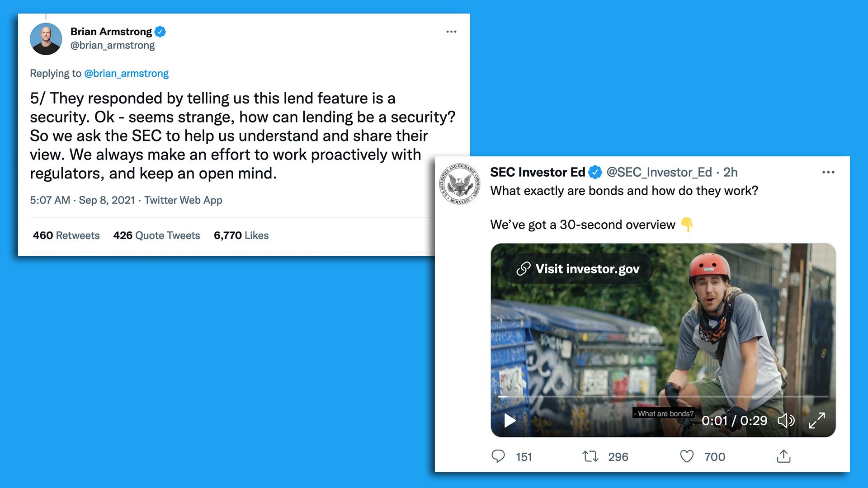
Task: Open the 2h timestamp on the SEC tweet
Action: coord(730,172)
